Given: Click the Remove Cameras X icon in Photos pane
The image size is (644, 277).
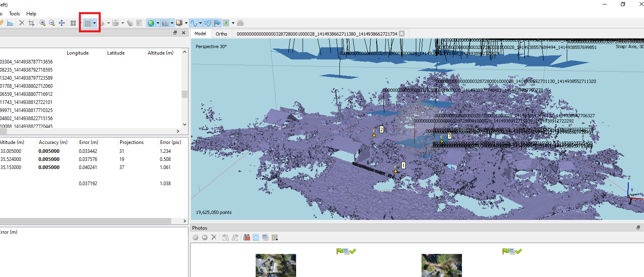Looking at the screenshot, I should [x=214, y=237].
